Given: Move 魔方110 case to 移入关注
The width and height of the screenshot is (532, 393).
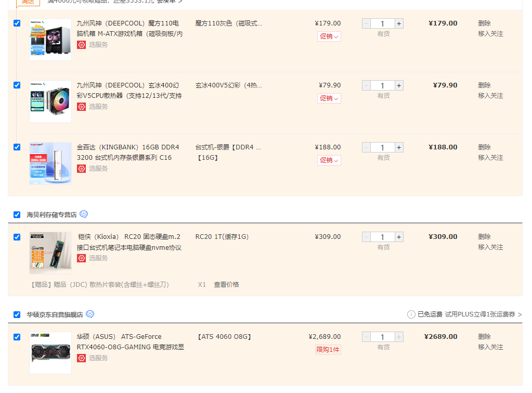Looking at the screenshot, I should tap(490, 34).
